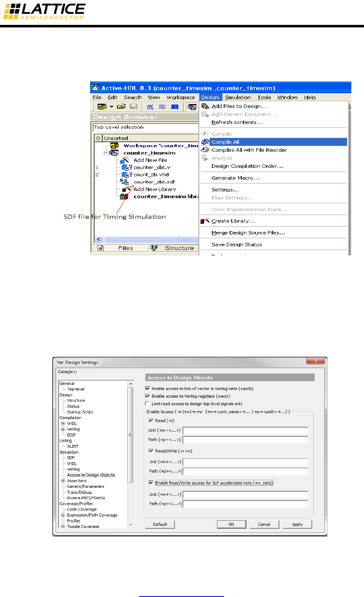Open the File menu
Image resolution: width=364 pixels, height=597 pixels.
click(x=97, y=97)
